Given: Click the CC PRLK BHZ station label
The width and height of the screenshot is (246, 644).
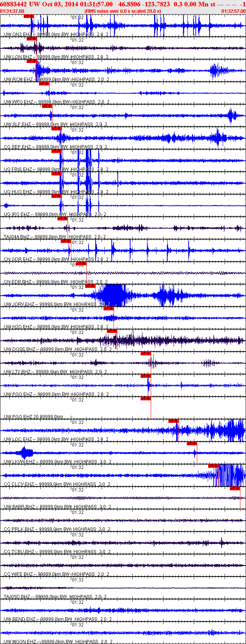Looking at the screenshot, I should pyautogui.click(x=57, y=529).
